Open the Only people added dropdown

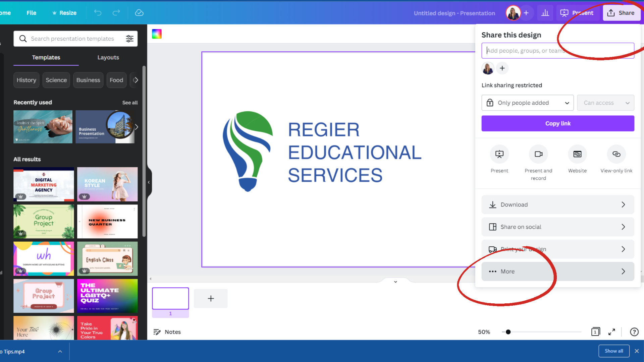coord(528,103)
